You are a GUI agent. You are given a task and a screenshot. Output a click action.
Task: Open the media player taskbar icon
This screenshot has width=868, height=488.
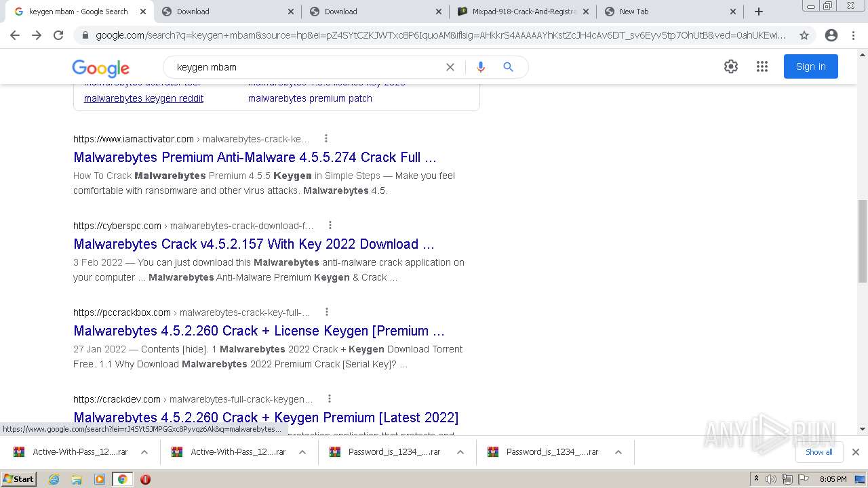coord(100,479)
